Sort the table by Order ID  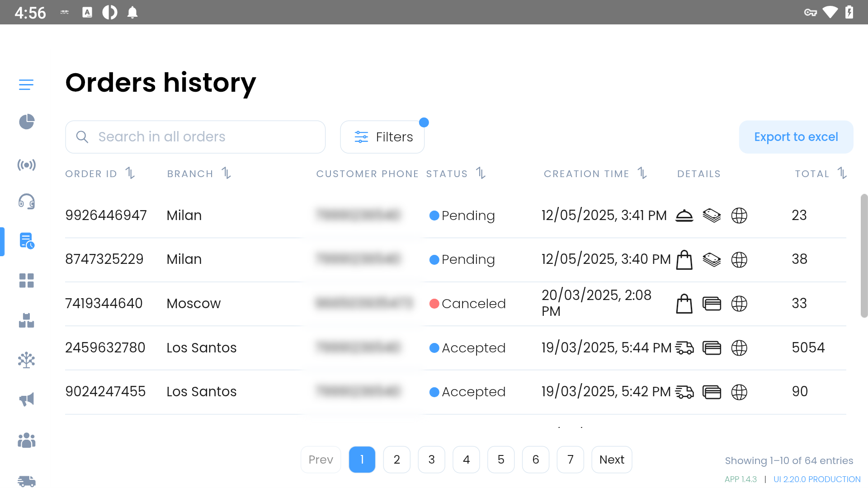[130, 173]
